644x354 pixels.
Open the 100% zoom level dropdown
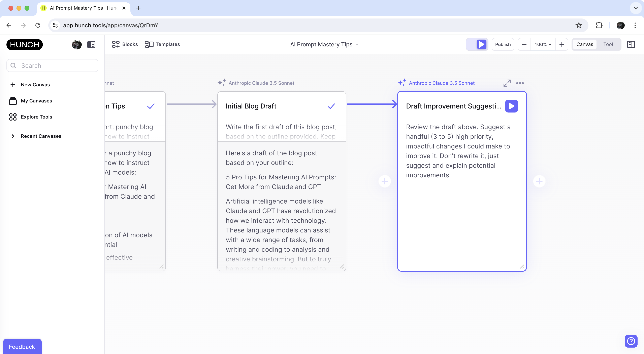543,44
